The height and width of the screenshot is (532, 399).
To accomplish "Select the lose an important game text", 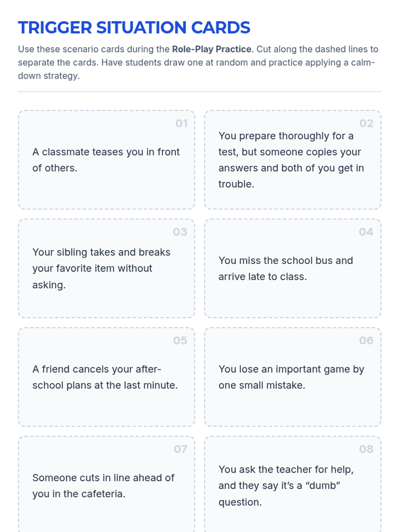I will [291, 377].
